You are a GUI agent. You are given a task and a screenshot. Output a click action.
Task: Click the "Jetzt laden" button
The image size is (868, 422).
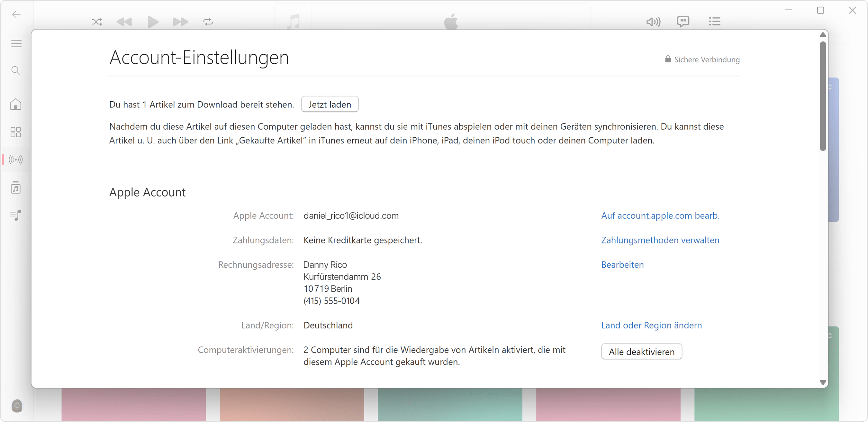pyautogui.click(x=330, y=104)
